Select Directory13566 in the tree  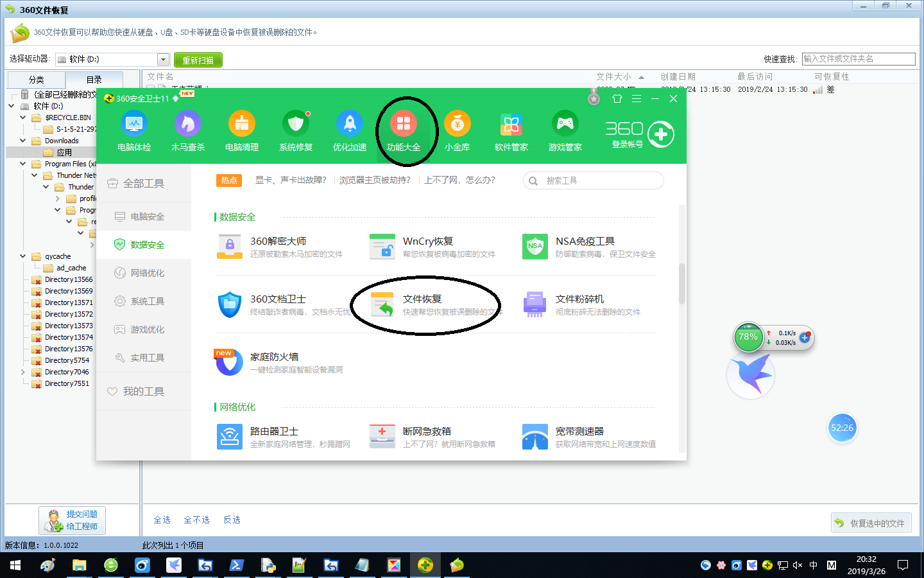pyautogui.click(x=69, y=279)
